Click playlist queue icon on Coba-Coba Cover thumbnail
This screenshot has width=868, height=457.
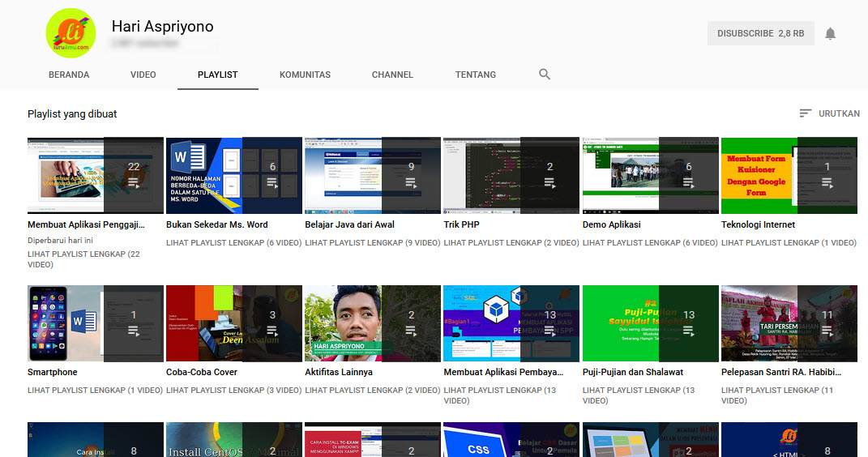click(x=272, y=331)
